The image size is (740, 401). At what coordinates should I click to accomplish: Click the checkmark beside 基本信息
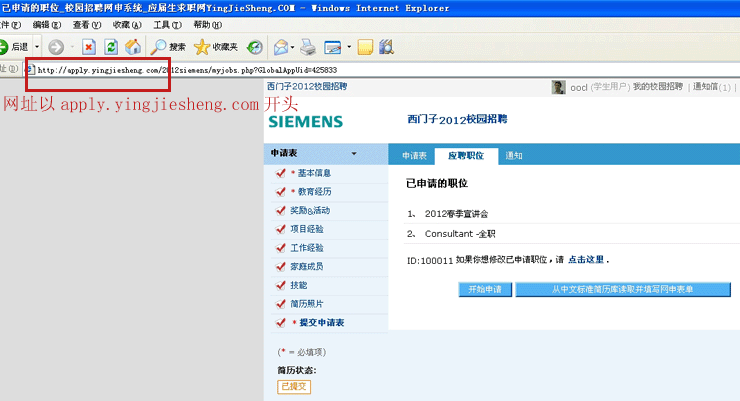pyautogui.click(x=281, y=173)
